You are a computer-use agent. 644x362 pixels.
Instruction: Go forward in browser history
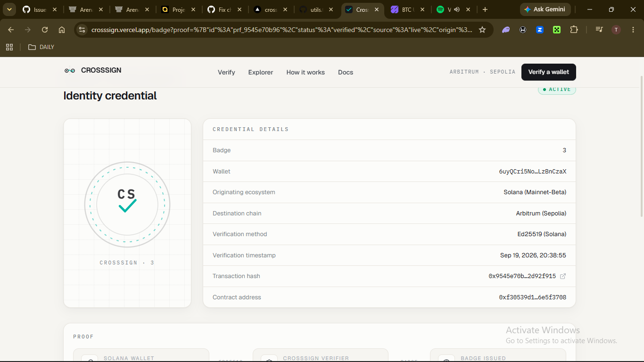pos(28,30)
